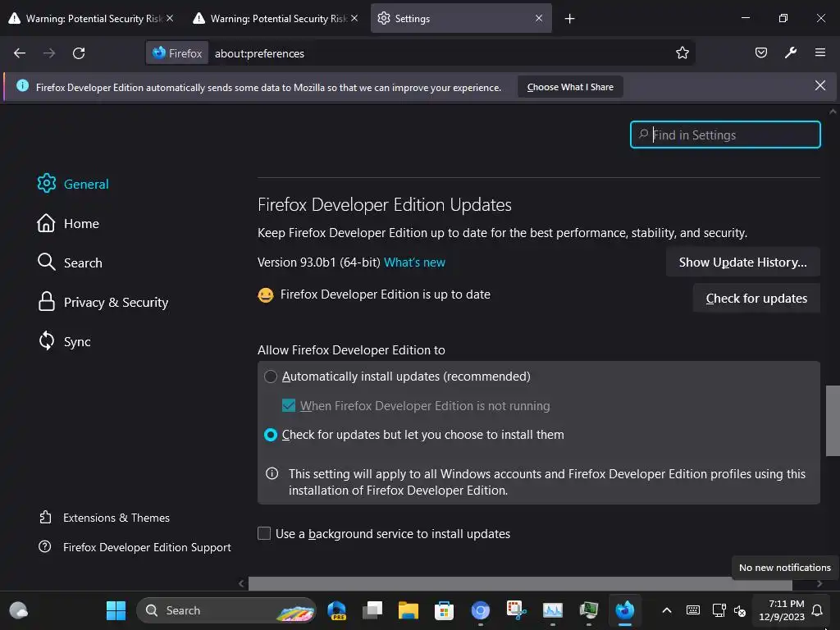Open the General settings category

pyautogui.click(x=73, y=184)
